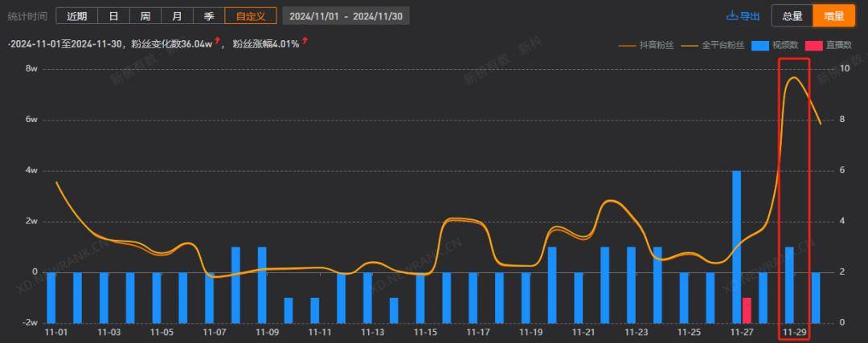The image size is (868, 343).
Task: Click the tallest blue bar on 11-27
Action: pos(737,247)
